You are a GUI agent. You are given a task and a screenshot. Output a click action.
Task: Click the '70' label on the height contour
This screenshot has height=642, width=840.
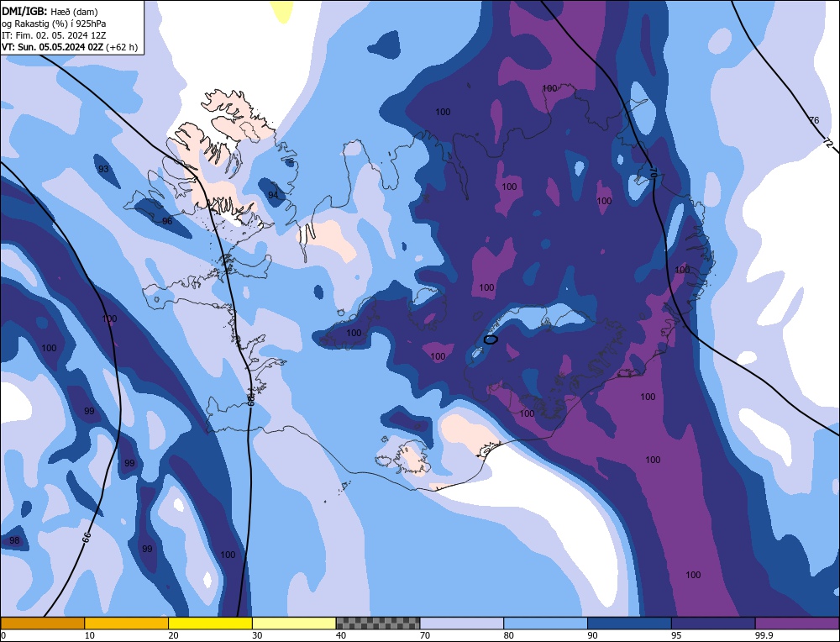[x=654, y=173]
